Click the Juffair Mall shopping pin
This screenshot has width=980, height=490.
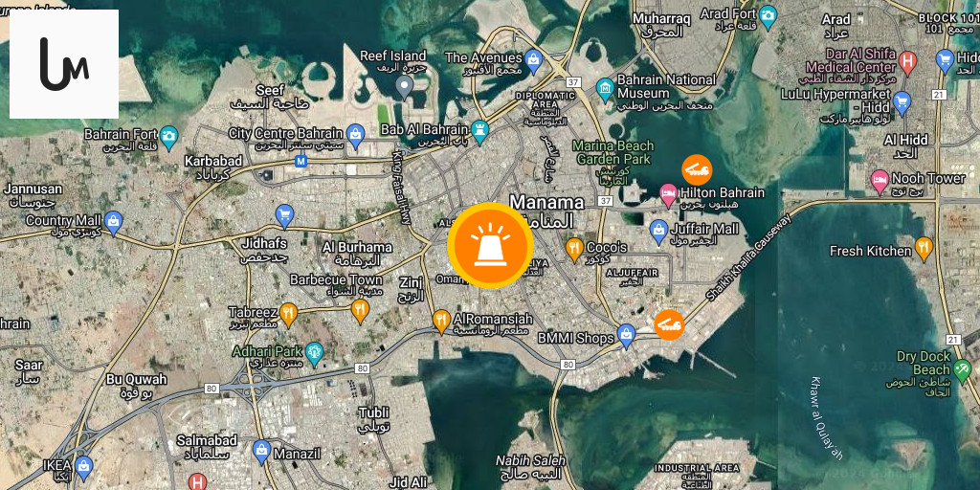(x=658, y=232)
